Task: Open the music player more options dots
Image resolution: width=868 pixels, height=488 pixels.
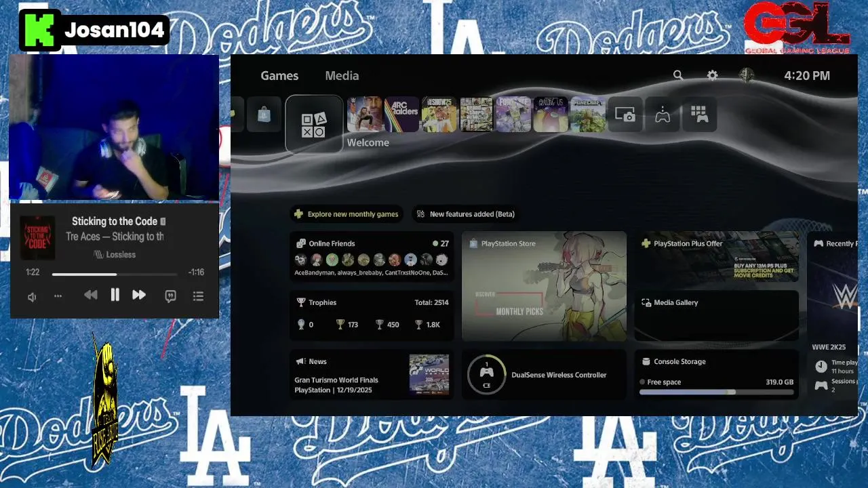Action: click(58, 296)
